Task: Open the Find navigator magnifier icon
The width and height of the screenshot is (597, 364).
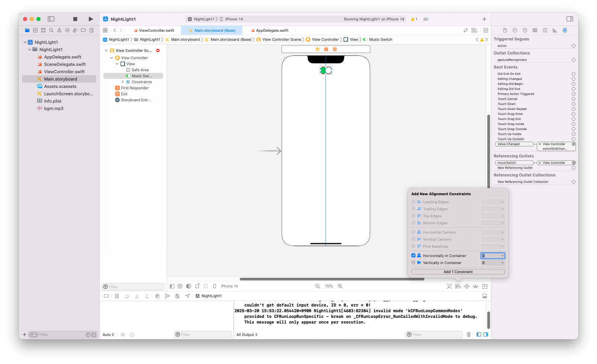Action: coord(51,30)
